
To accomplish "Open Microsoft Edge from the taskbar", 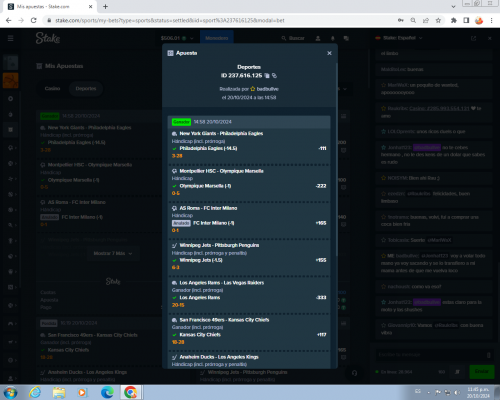I will 107,392.
